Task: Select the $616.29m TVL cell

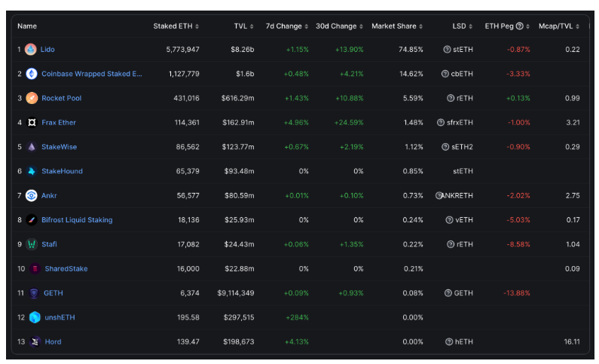Action: pos(237,98)
